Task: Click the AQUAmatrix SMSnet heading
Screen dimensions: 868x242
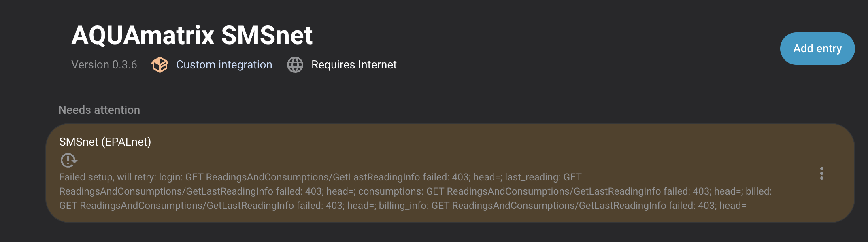Action: point(192,35)
